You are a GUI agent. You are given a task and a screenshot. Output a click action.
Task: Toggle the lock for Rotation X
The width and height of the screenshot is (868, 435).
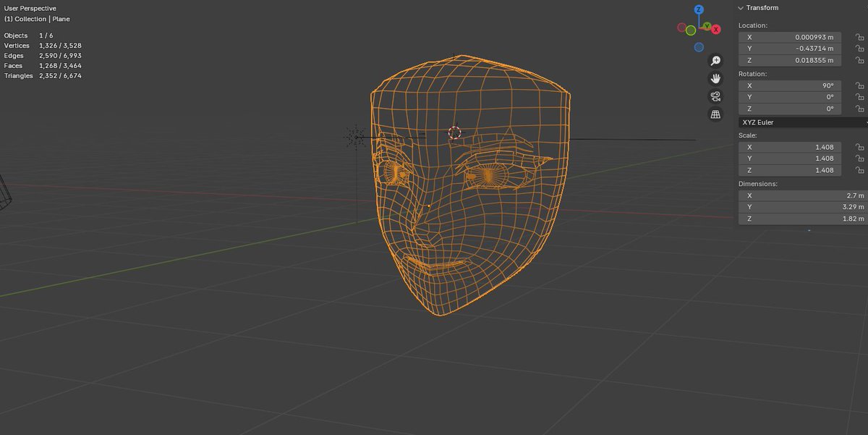[x=859, y=85]
